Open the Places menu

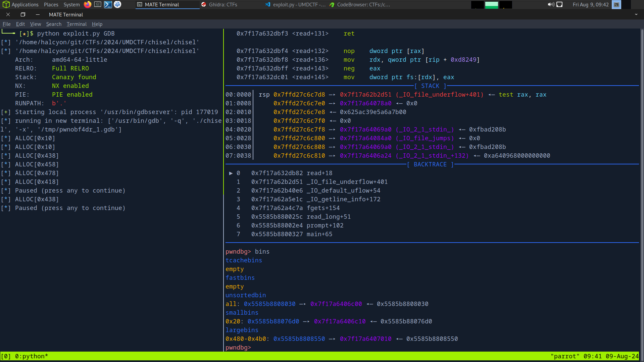point(51,5)
